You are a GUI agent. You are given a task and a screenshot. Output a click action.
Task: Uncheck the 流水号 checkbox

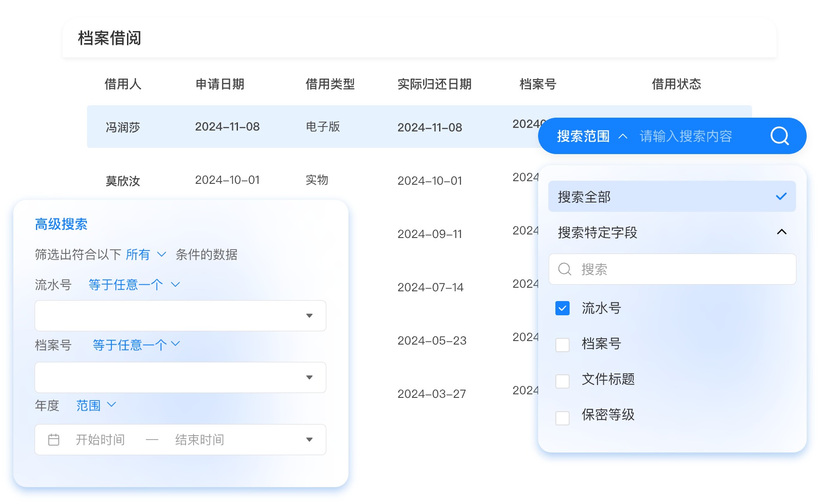point(563,308)
